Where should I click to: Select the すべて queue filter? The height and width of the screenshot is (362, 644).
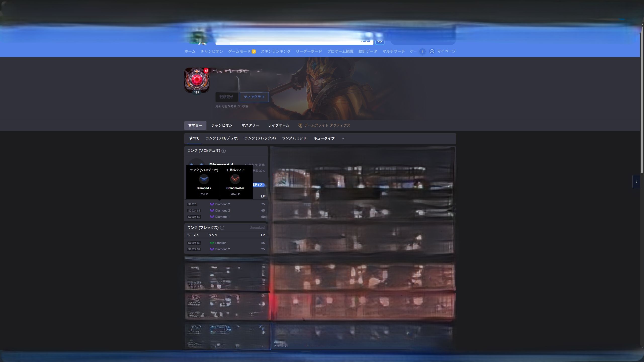[x=194, y=138]
